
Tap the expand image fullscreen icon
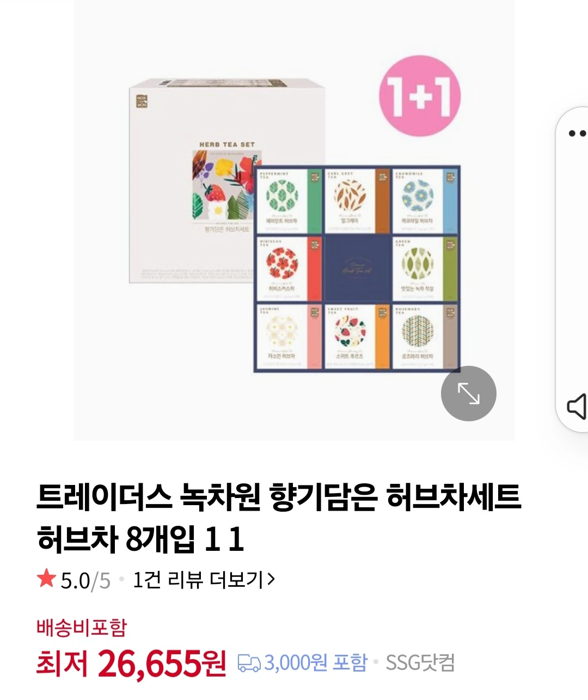pos(468,393)
